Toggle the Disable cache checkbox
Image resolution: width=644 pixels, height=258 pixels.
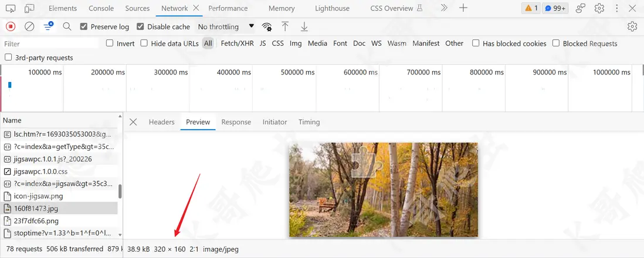(x=140, y=27)
